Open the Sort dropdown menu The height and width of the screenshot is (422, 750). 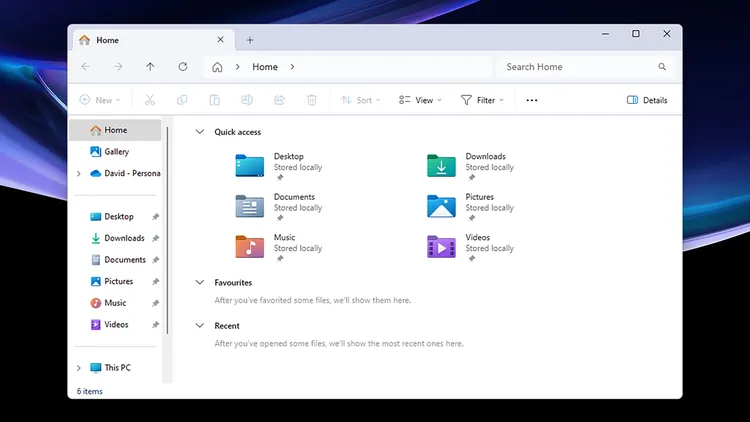click(356, 100)
